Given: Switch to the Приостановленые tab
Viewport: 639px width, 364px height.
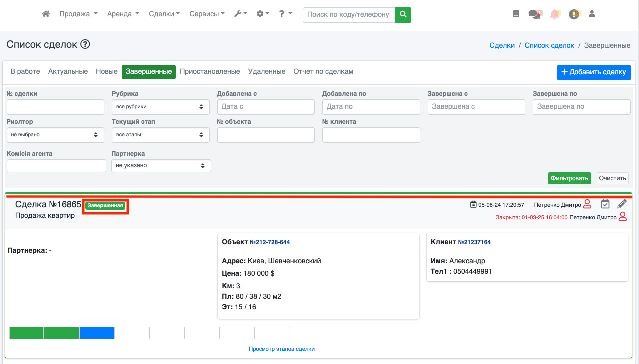Looking at the screenshot, I should click(x=210, y=72).
